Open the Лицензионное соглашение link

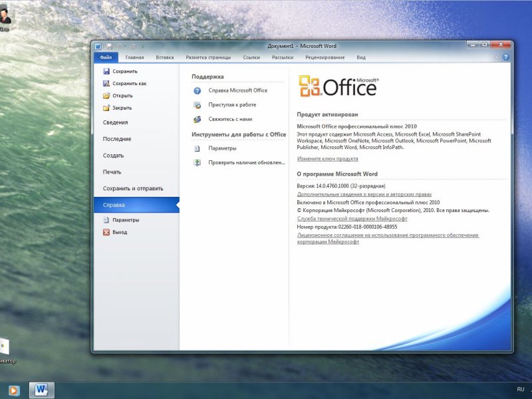388,238
